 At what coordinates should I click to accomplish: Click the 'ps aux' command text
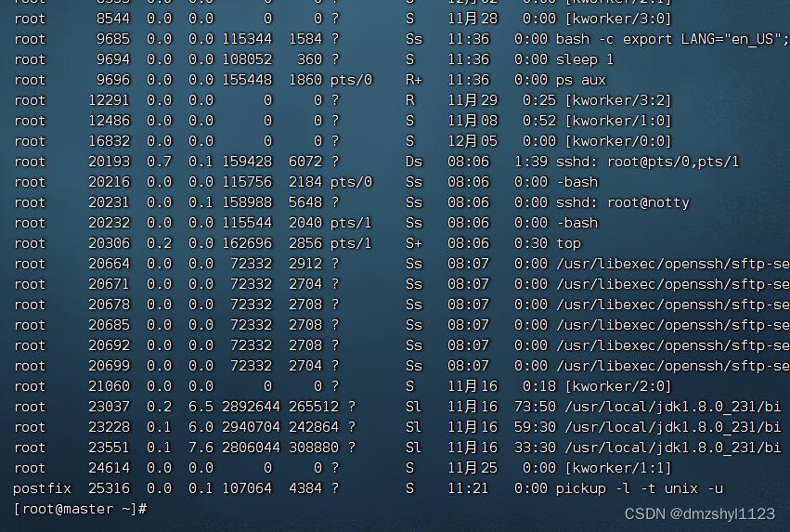[x=580, y=80]
